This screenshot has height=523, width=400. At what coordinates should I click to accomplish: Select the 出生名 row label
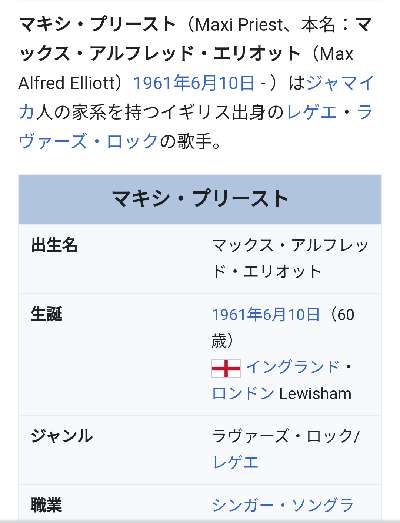click(x=54, y=245)
